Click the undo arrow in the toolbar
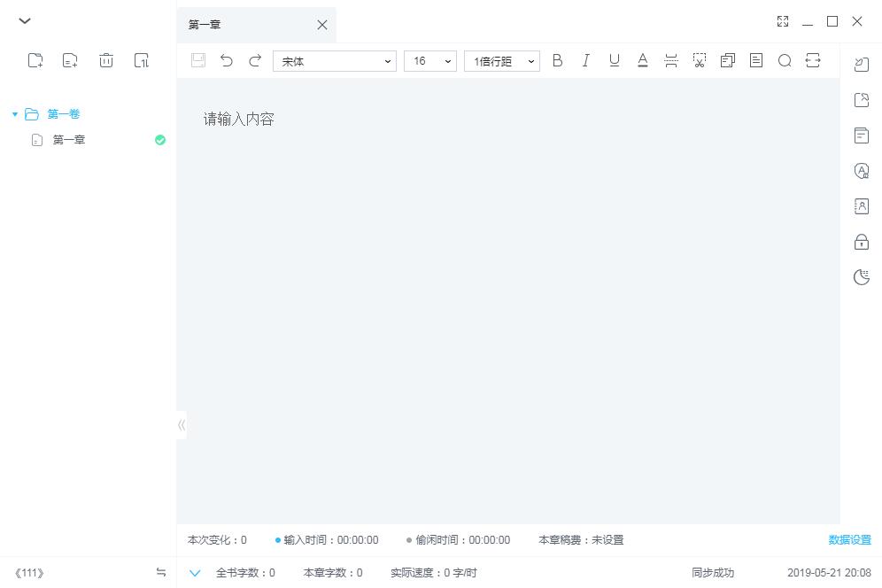882x588 pixels. pyautogui.click(x=227, y=60)
